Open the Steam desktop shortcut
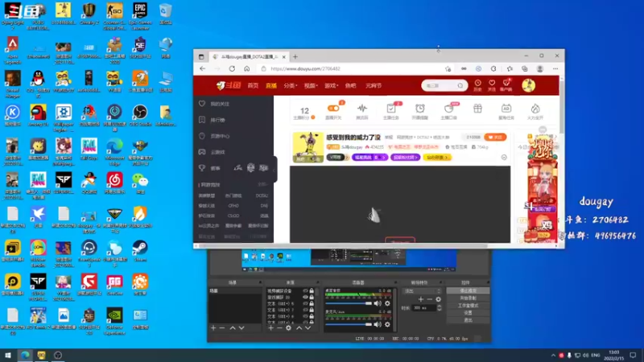 [x=140, y=250]
